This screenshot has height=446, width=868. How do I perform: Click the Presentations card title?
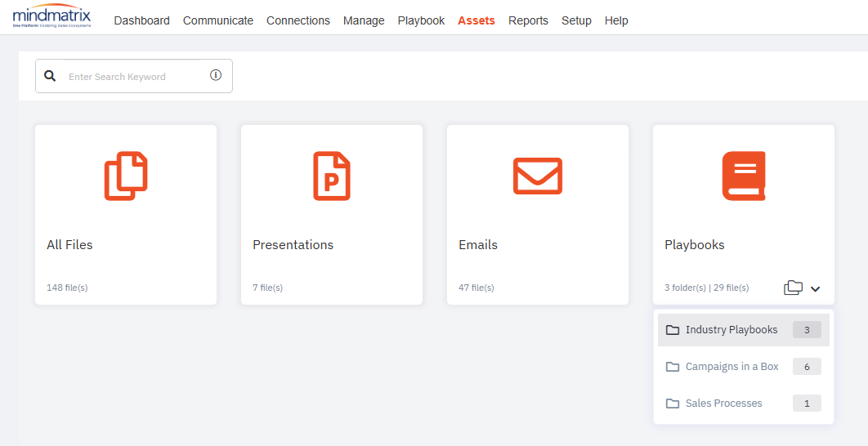[293, 245]
